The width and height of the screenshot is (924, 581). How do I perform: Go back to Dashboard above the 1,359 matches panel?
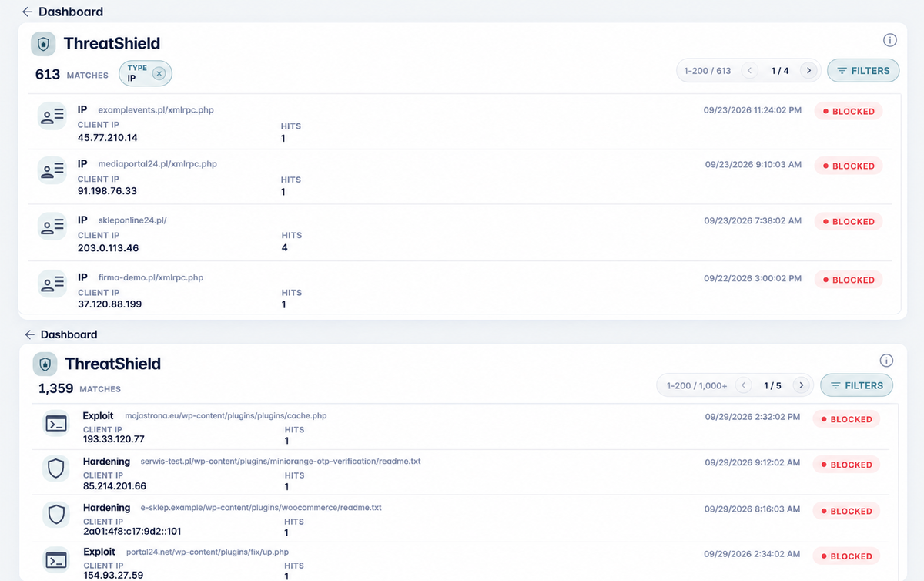pos(61,334)
